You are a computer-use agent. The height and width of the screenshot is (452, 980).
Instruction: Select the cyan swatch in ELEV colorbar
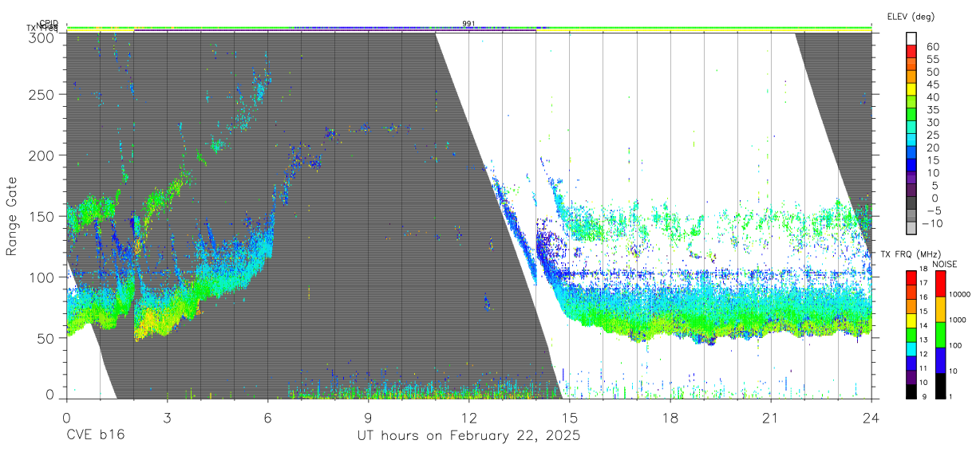[913, 141]
